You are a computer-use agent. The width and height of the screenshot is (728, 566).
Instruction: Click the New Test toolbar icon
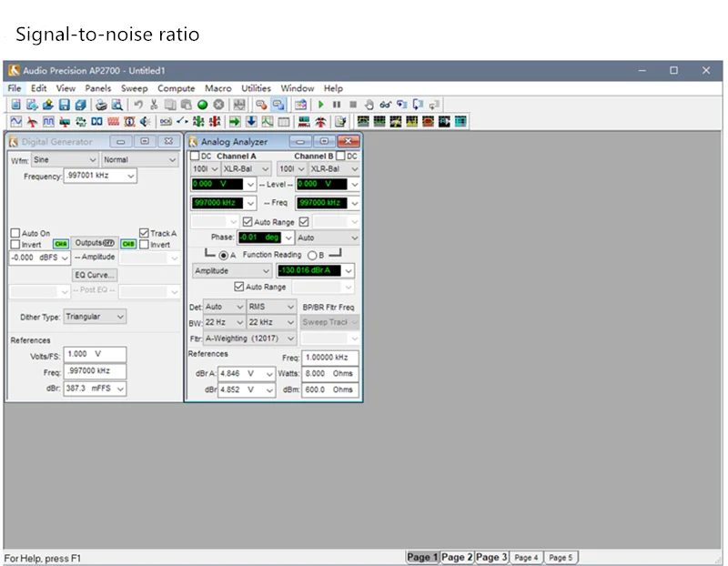[x=15, y=105]
